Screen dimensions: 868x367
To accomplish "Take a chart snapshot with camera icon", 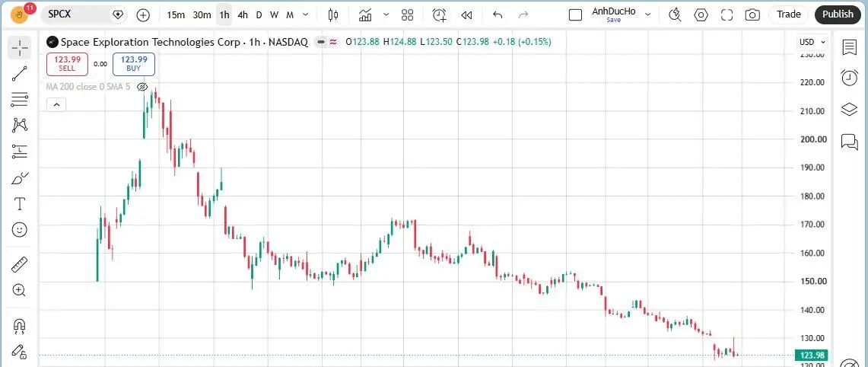I will pyautogui.click(x=752, y=15).
